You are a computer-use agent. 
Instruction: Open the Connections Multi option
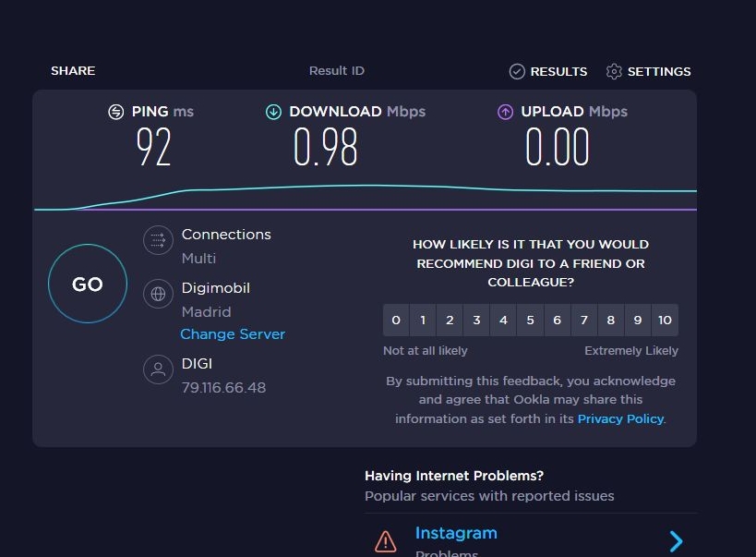pos(226,246)
